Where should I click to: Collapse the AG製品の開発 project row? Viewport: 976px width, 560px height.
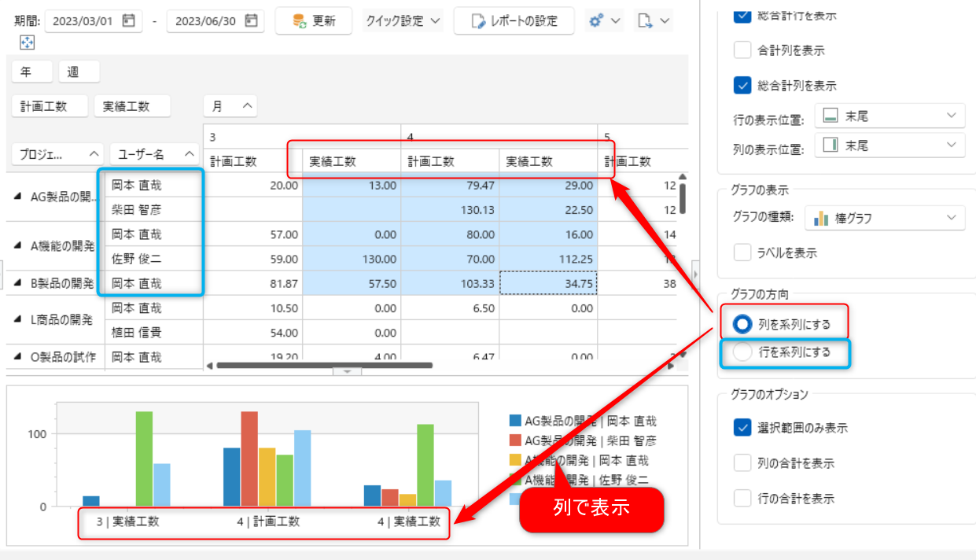18,197
